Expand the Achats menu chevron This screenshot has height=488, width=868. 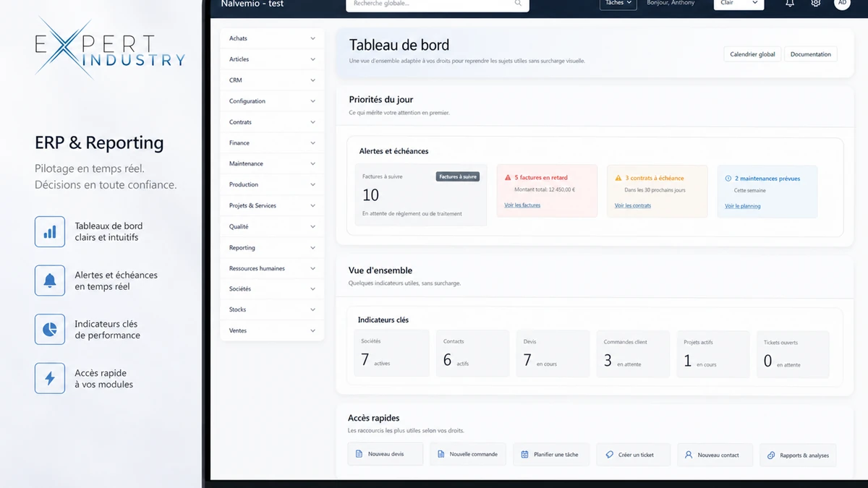pyautogui.click(x=312, y=38)
